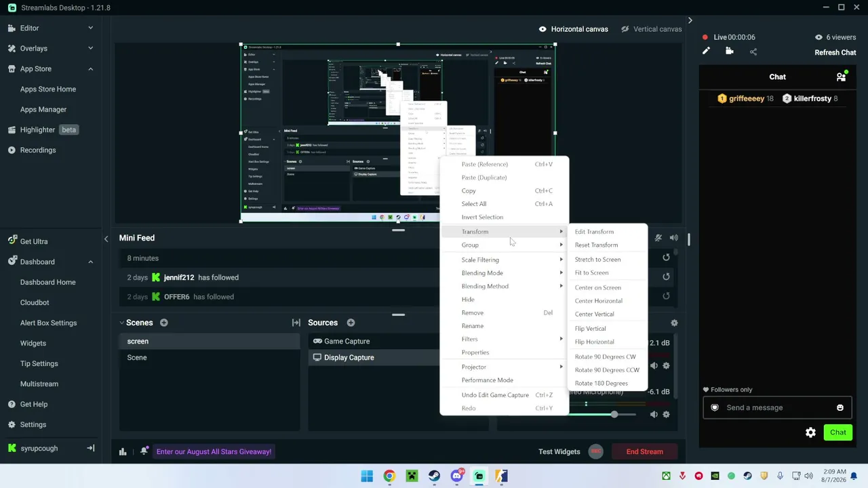Open the emoji picker in chat box
The image size is (868, 488).
tap(840, 407)
